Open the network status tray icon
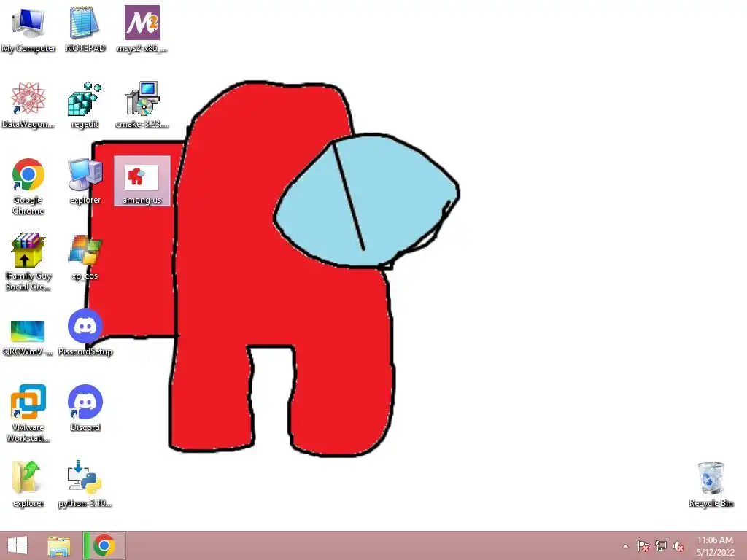 click(x=661, y=546)
